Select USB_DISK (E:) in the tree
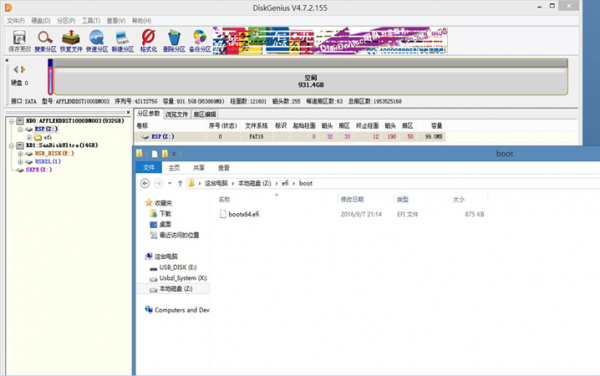Screen dimensions: 600x376 point(54,153)
